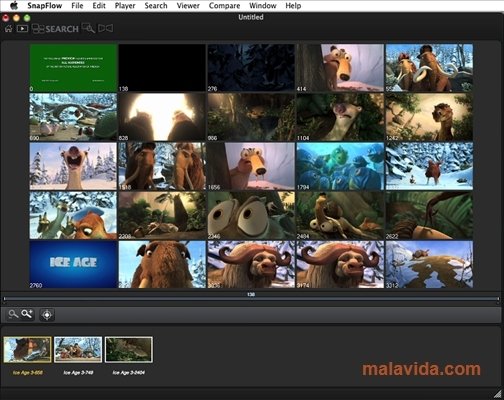Select the dark forest frame 276
Image resolution: width=504 pixels, height=400 pixels.
pos(251,68)
